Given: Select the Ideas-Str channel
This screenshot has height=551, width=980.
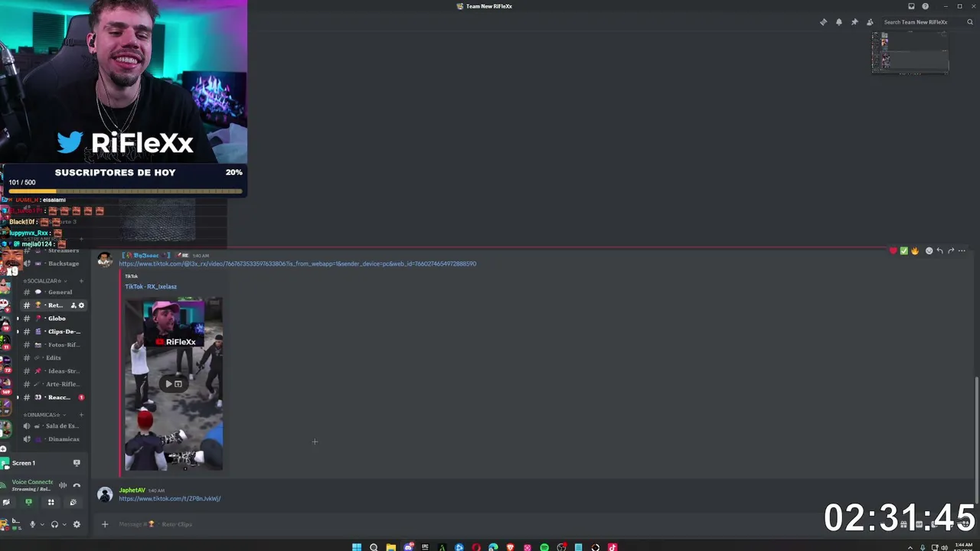Looking at the screenshot, I should tap(54, 371).
